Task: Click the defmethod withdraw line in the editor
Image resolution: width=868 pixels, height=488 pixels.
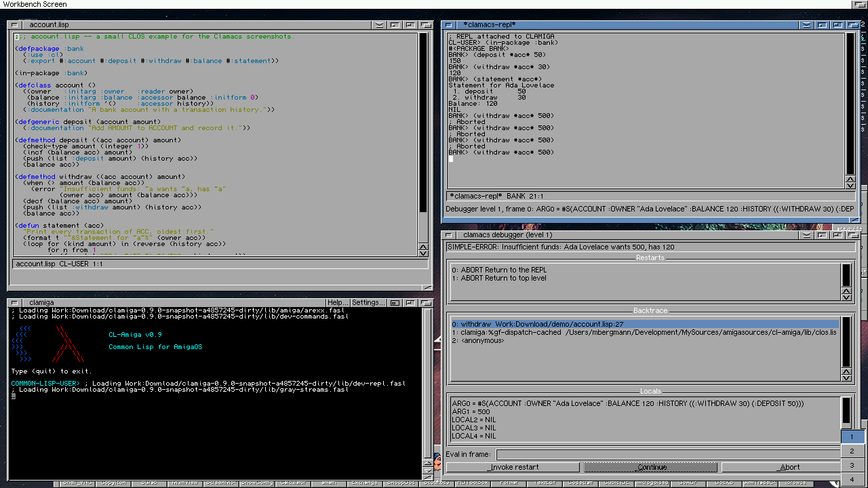Action: 100,177
